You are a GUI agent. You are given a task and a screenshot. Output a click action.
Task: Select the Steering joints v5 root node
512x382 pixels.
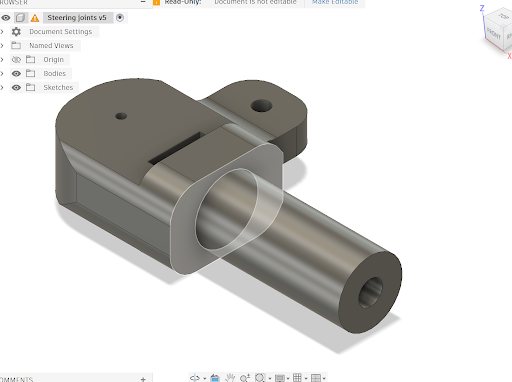[x=77, y=18]
